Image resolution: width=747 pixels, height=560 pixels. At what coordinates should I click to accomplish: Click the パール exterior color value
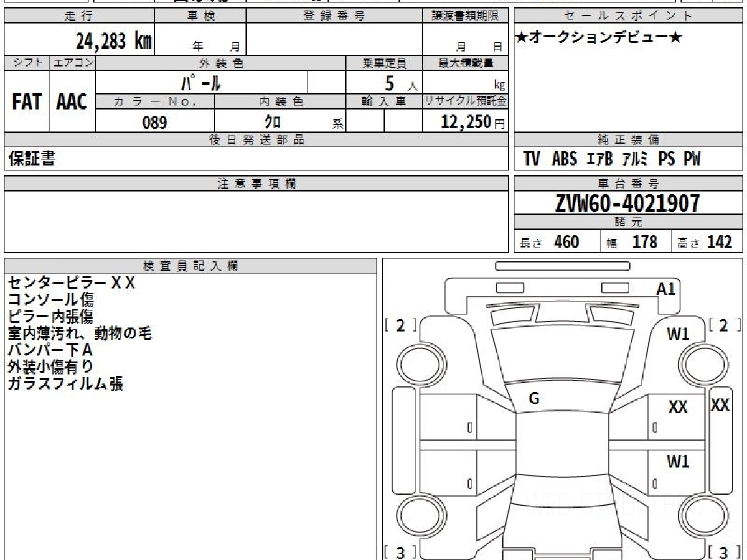tap(201, 82)
